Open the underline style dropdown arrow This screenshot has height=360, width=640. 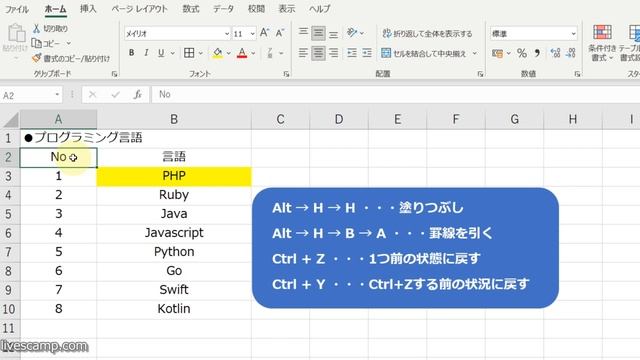[x=173, y=53]
